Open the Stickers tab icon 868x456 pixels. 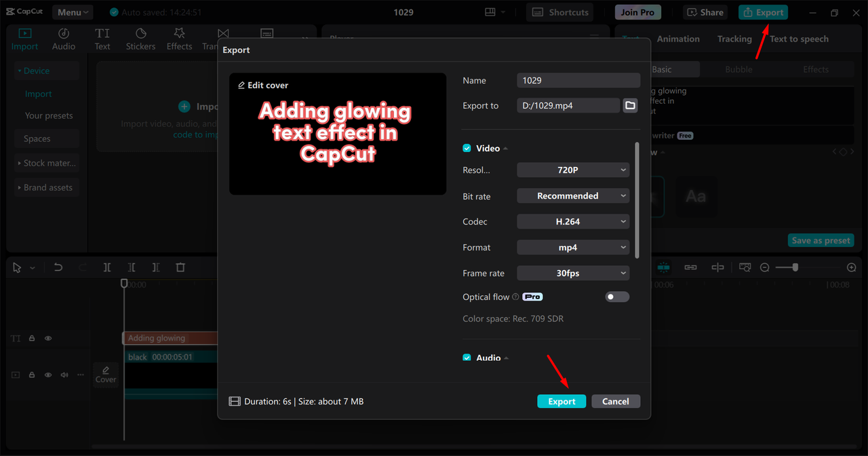(141, 33)
